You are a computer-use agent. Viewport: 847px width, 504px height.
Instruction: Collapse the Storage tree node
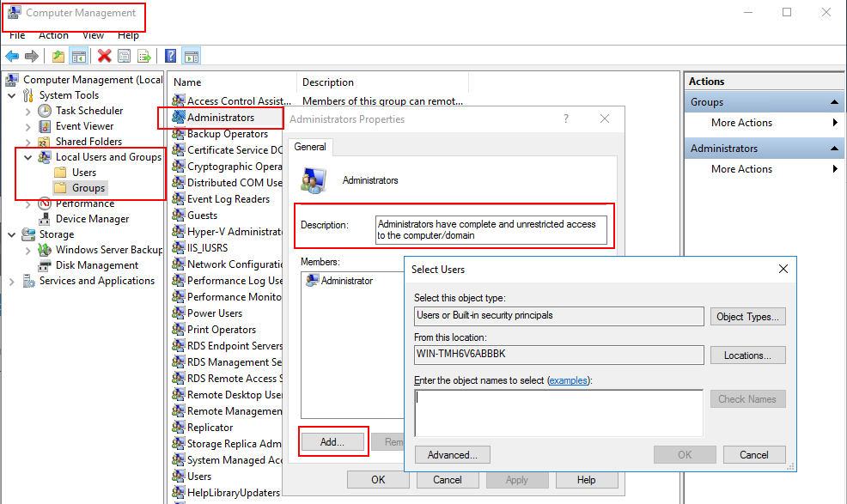coord(12,234)
